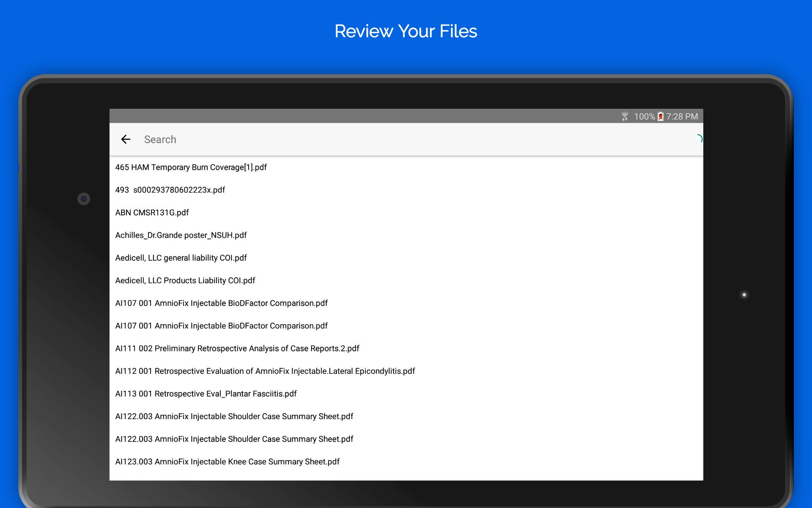Tap the battery charging icon
Viewport: 812px width, 508px height.
(660, 116)
